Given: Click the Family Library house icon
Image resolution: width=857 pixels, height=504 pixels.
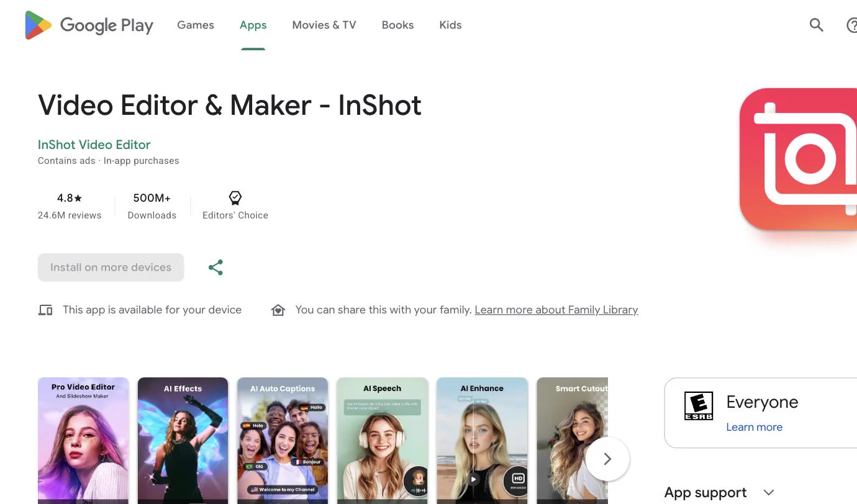Looking at the screenshot, I should (x=278, y=310).
